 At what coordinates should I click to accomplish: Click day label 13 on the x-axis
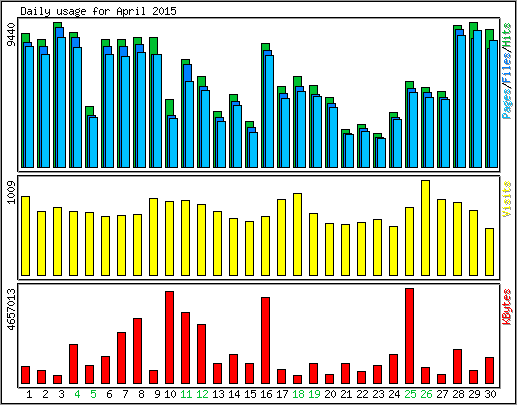(x=218, y=394)
